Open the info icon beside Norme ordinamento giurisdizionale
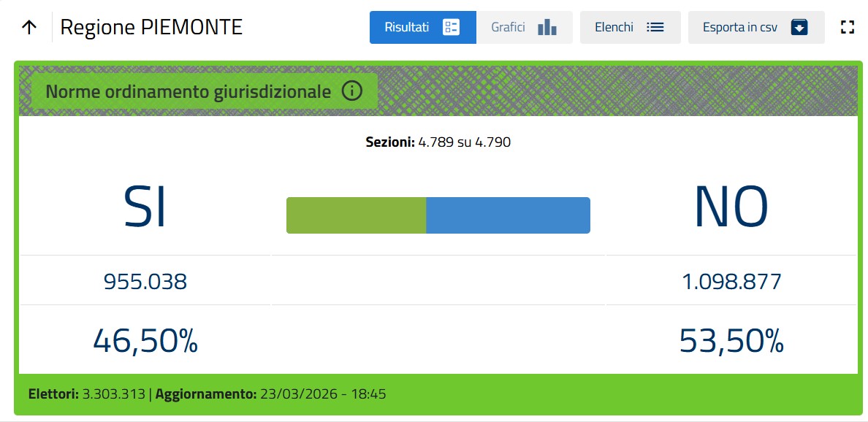 (x=352, y=92)
